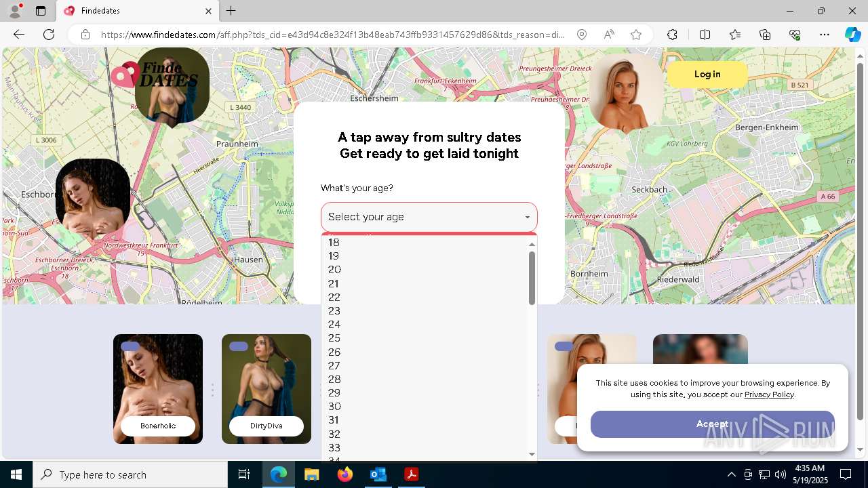Click the address bar URL

tap(332, 35)
